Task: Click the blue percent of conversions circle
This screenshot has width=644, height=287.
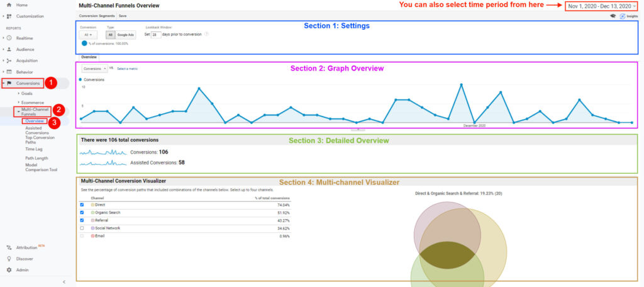Action: pyautogui.click(x=85, y=43)
